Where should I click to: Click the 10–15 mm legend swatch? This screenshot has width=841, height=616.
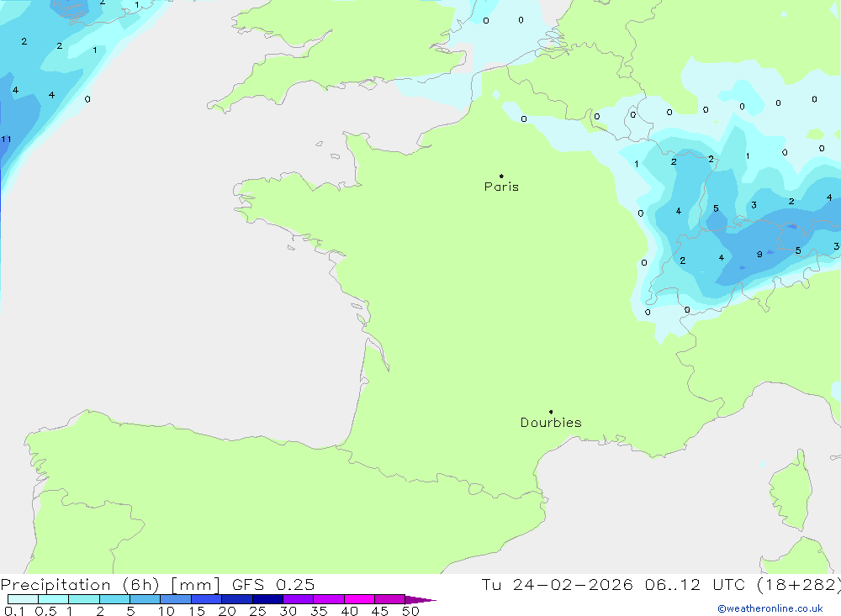[176, 599]
